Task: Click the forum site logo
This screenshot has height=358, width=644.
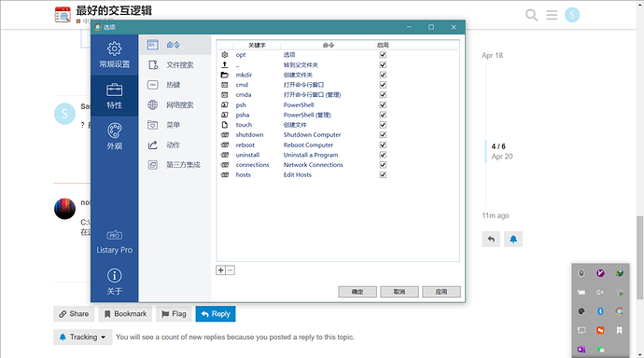Action: point(63,14)
